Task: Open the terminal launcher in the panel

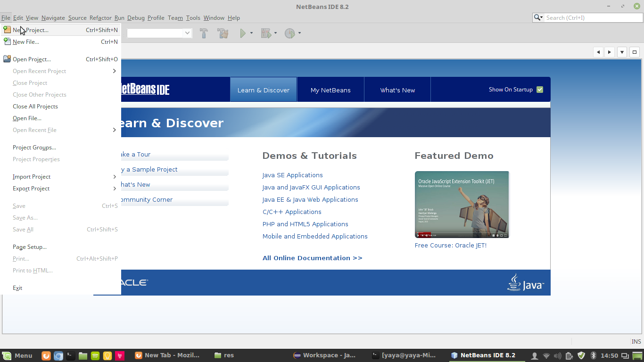Action: 71,356
